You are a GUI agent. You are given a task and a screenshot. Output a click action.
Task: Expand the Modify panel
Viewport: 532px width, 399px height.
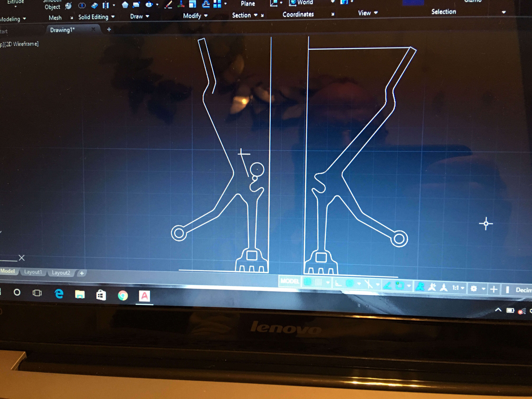(195, 16)
